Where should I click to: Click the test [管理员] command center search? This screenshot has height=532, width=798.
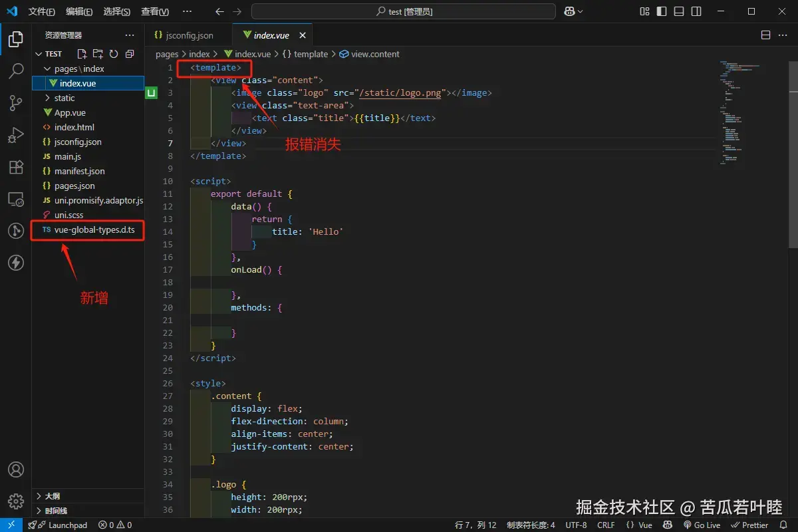click(404, 11)
